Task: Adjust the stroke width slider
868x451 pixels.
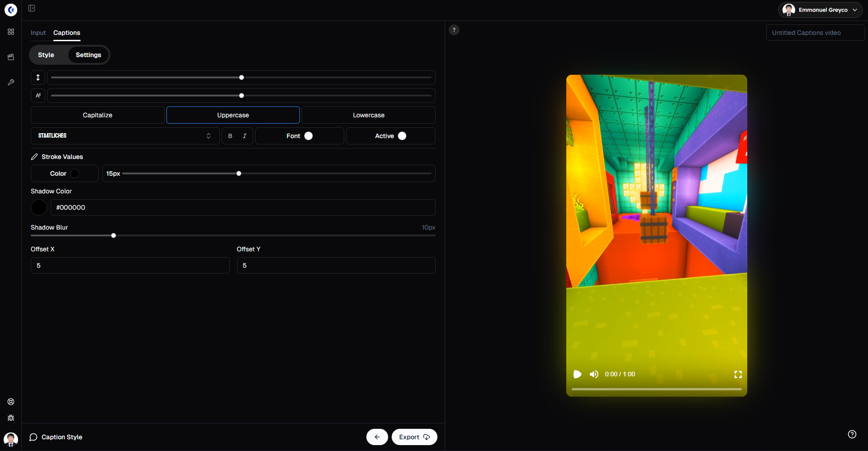Action: pos(277,173)
